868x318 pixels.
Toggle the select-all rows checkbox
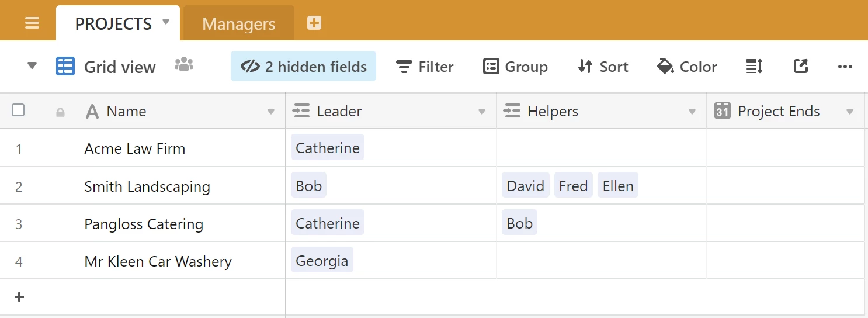18,110
